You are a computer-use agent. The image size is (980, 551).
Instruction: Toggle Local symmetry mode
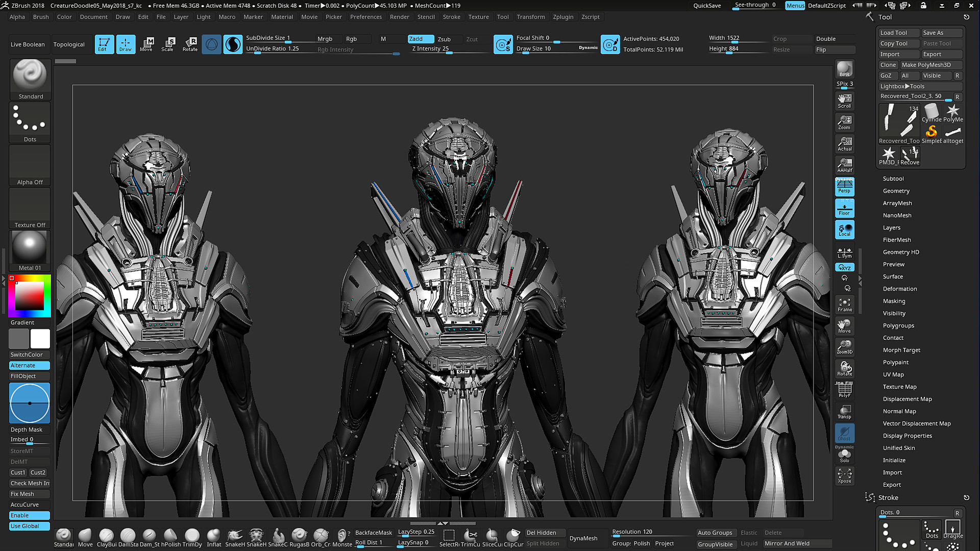click(844, 229)
